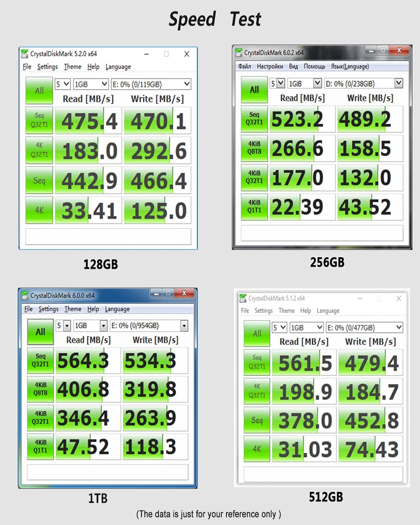Click the 564.3 read result value
The image size is (420, 525).
click(88, 361)
